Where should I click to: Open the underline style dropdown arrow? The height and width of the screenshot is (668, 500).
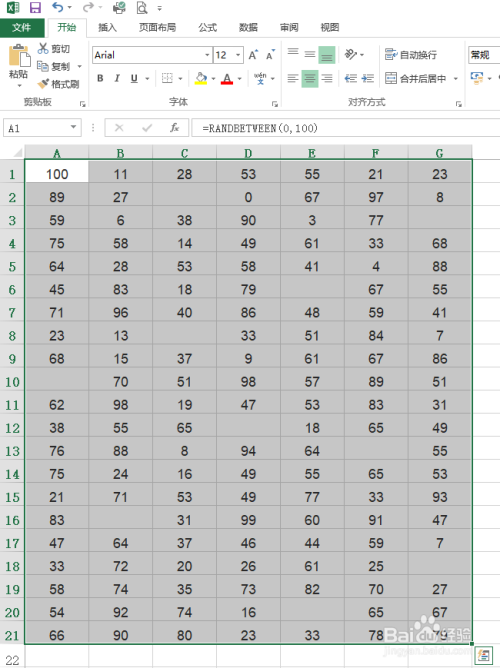tap(147, 79)
